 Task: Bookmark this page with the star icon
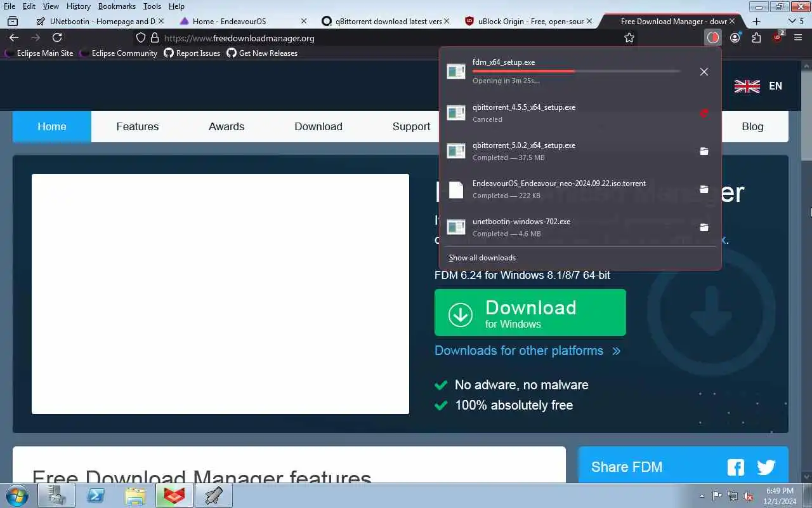pyautogui.click(x=629, y=38)
